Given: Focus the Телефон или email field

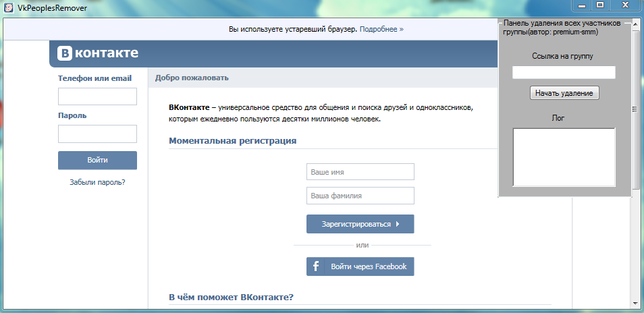Looking at the screenshot, I should pyautogui.click(x=97, y=96).
